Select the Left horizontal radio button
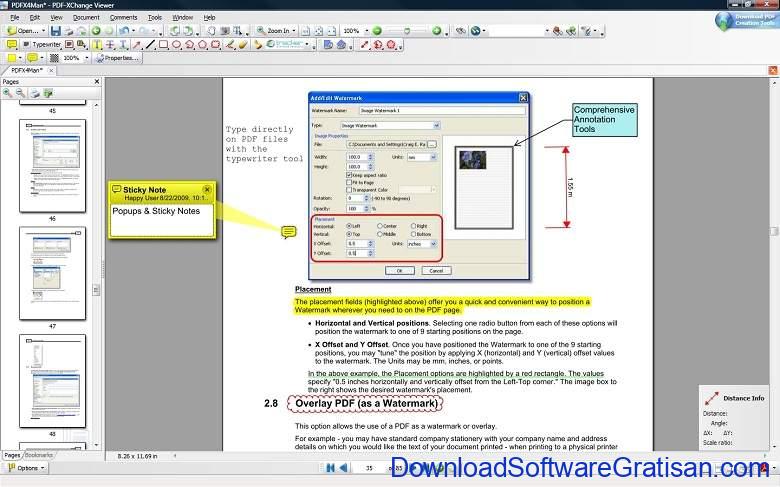This screenshot has width=780, height=487. point(349,226)
